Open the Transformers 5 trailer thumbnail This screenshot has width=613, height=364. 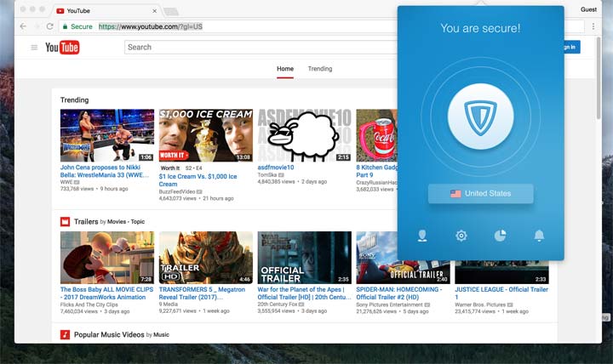click(x=206, y=258)
